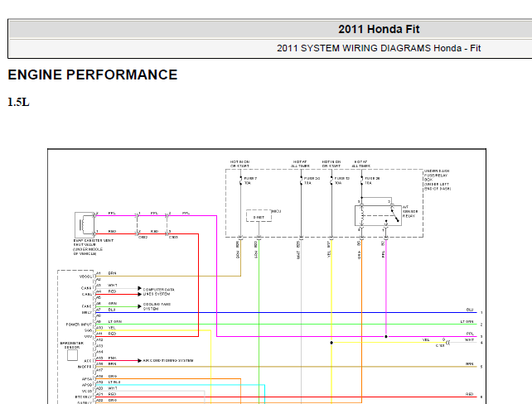The image size is (532, 404).
Task: Click the A9 LT GRN pin label
Action: pos(109,321)
